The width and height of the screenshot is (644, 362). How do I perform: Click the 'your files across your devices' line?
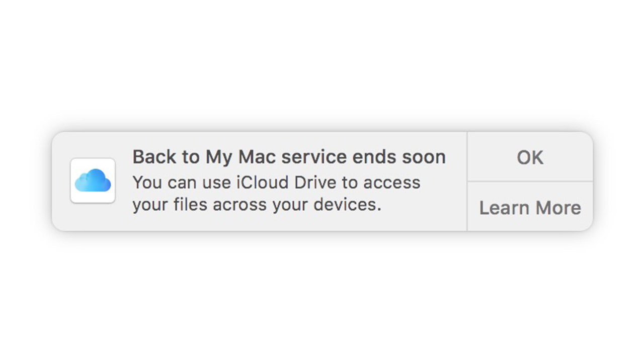[257, 205]
